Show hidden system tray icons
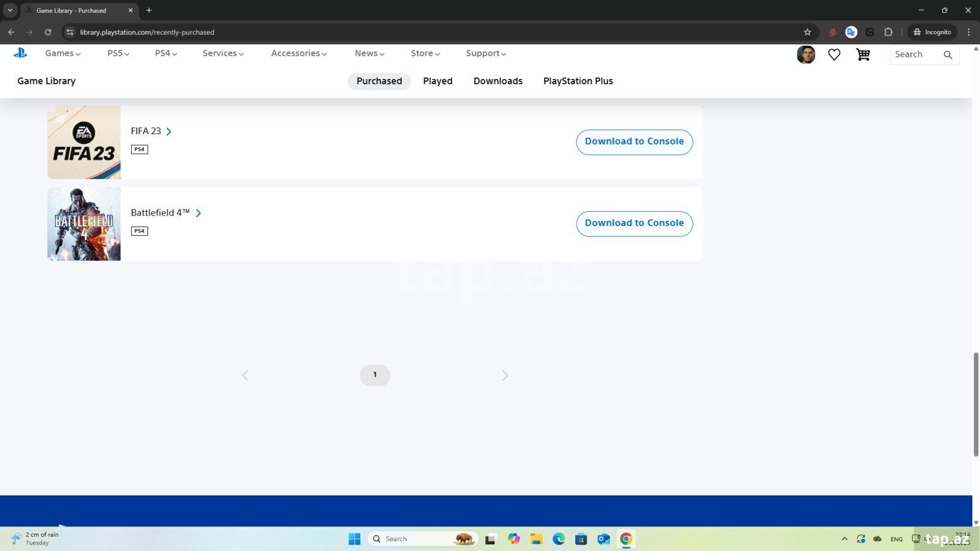The width and height of the screenshot is (980, 551). 845,539
